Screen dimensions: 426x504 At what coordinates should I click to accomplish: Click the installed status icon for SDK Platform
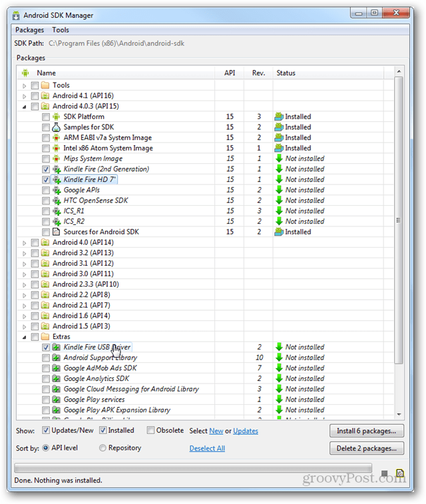279,117
